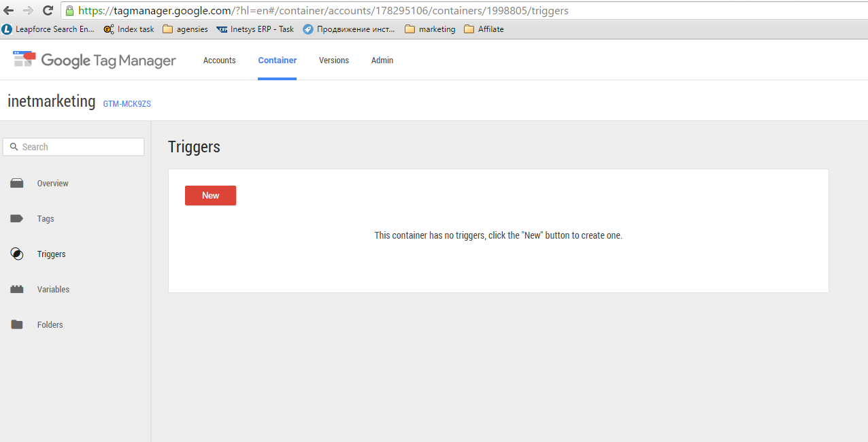Open the Accounts tab
The width and height of the screenshot is (868, 442).
pos(220,61)
